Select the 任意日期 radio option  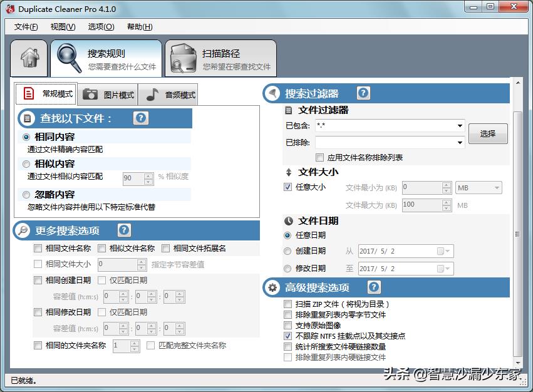point(287,235)
